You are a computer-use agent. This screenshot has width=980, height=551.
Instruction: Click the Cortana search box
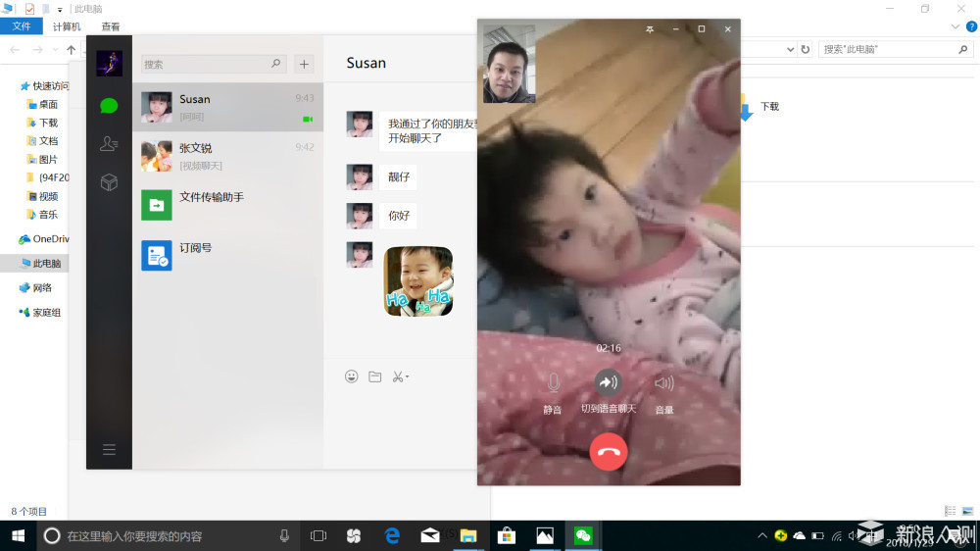point(169,536)
